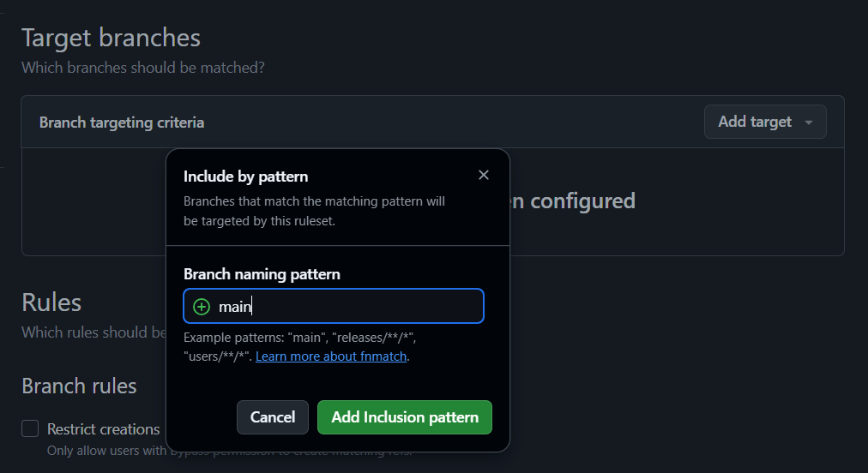
Task: Click the Restrict creations label text
Action: (104, 428)
